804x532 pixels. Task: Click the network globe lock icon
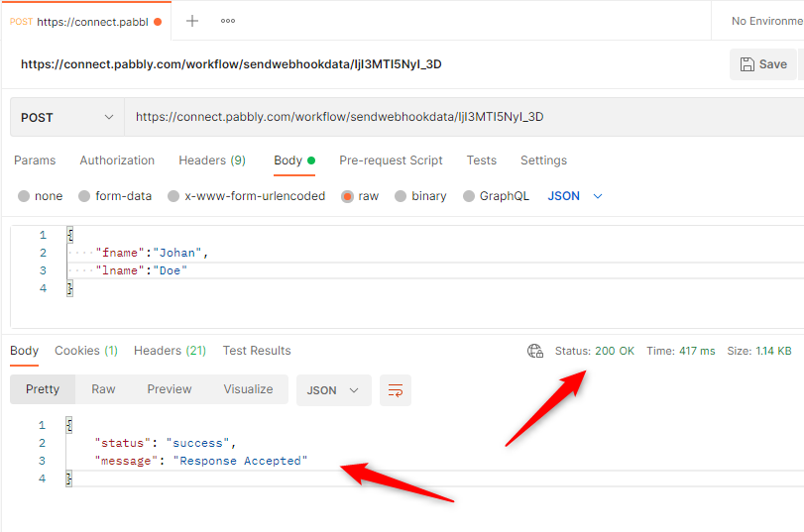[x=535, y=351]
